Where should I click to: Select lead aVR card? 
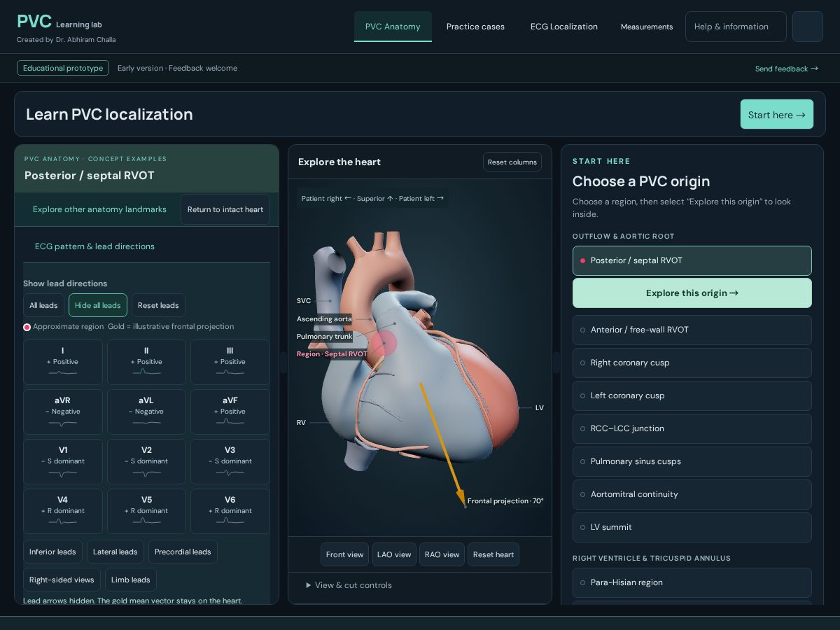[x=63, y=412]
